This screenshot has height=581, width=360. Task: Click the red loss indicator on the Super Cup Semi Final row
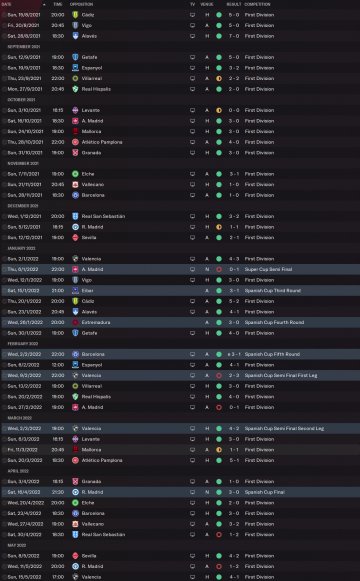tap(219, 269)
